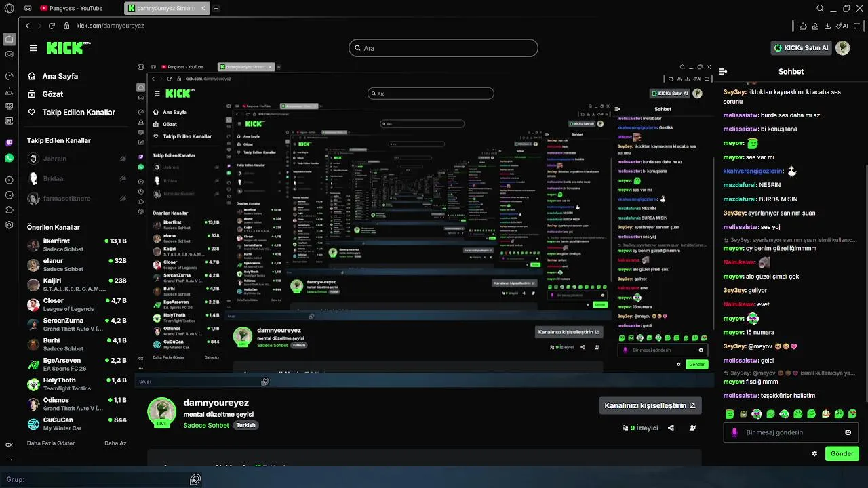This screenshot has width=868, height=488.
Task: Click chat username kkahverengigozlerin
Action: point(753,171)
